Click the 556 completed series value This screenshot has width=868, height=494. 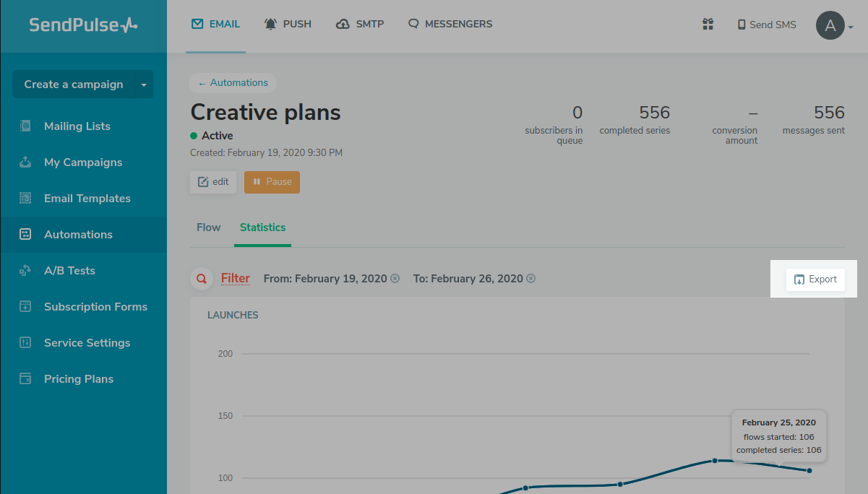(x=654, y=113)
